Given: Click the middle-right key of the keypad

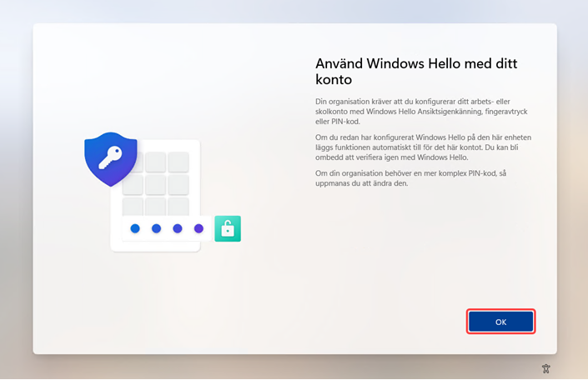Looking at the screenshot, I should [178, 183].
